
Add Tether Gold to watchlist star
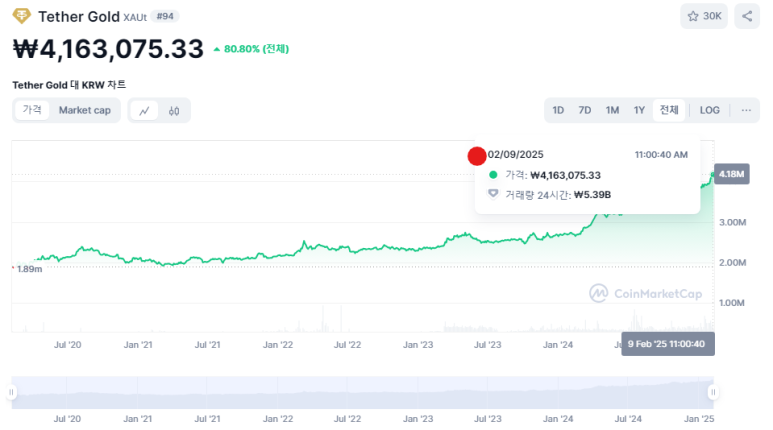[x=703, y=16]
